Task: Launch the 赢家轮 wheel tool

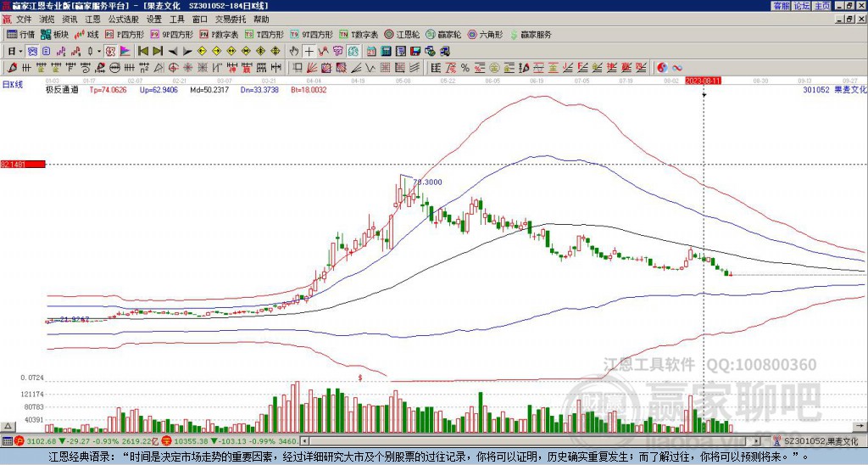Action: click(x=443, y=34)
